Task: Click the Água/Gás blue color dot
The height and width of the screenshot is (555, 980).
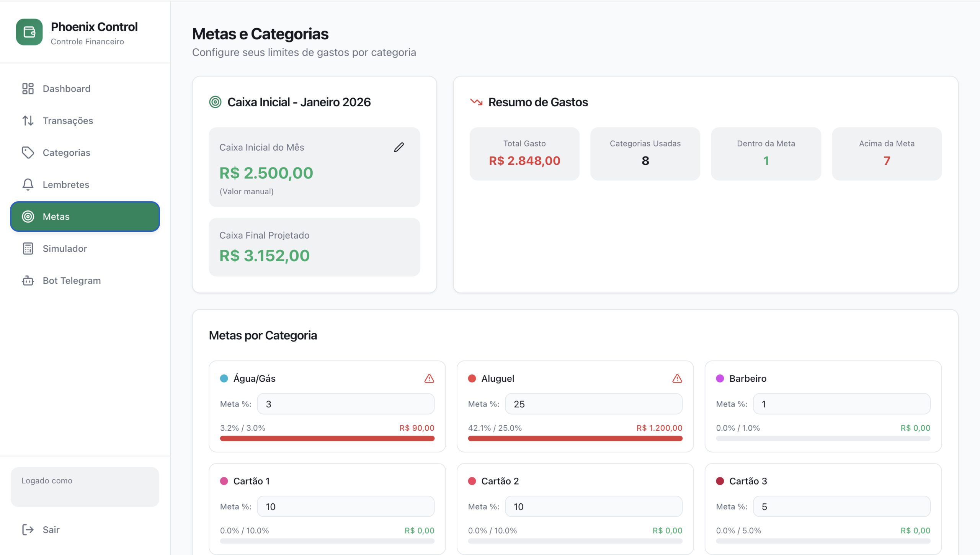Action: (x=224, y=379)
